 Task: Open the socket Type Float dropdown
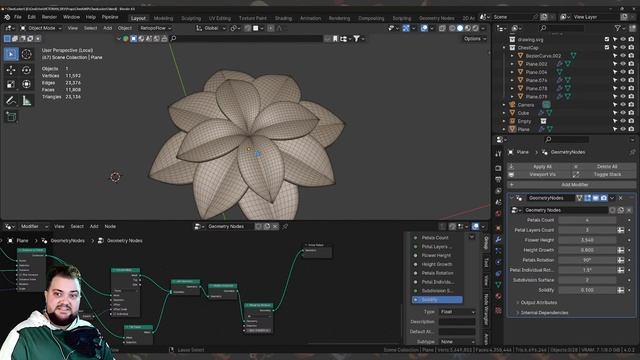click(x=457, y=312)
